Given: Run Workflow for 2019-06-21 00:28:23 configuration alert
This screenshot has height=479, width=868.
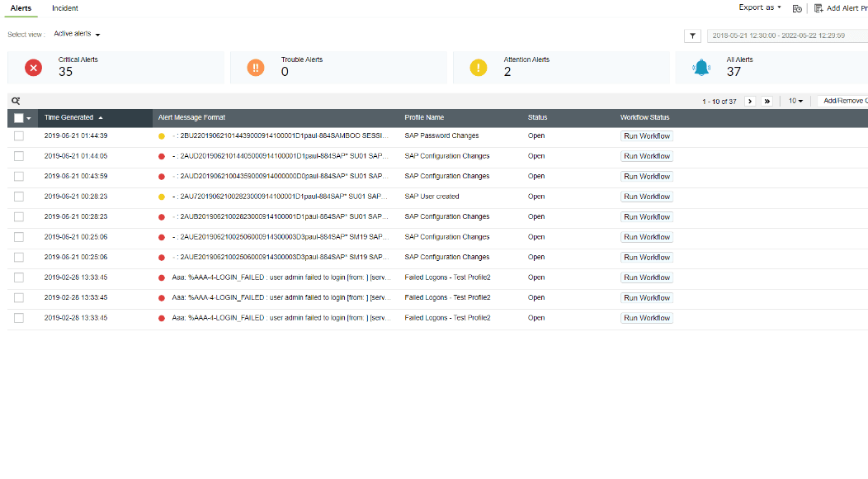Looking at the screenshot, I should (647, 216).
